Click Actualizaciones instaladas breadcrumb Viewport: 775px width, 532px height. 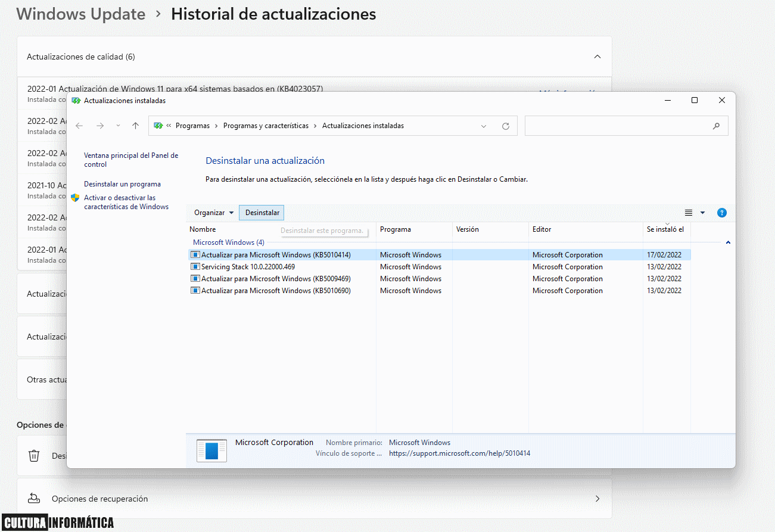[363, 126]
